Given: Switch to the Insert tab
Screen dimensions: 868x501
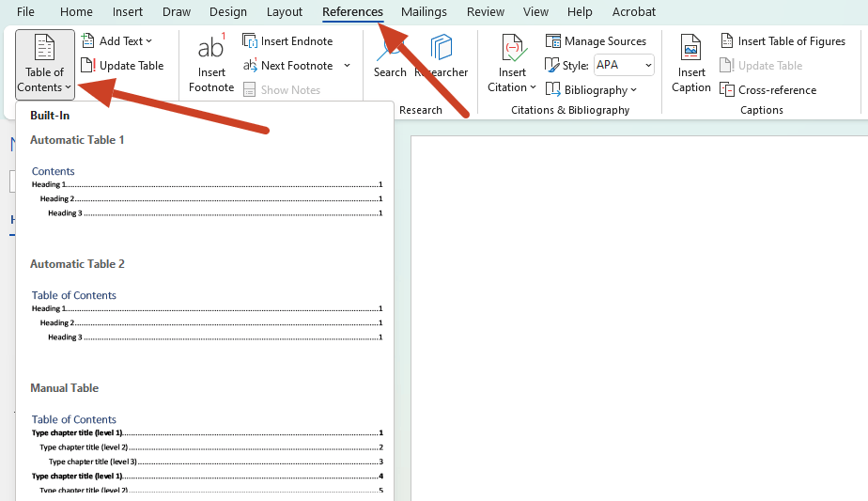Looking at the screenshot, I should (x=128, y=11).
